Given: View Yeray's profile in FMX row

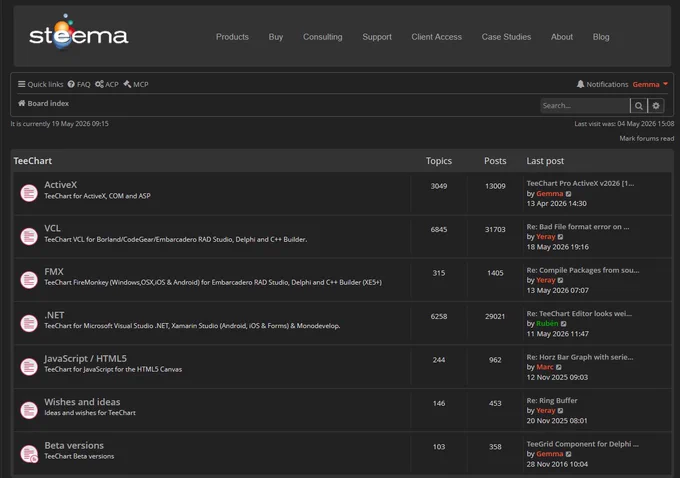Looking at the screenshot, I should [x=546, y=280].
